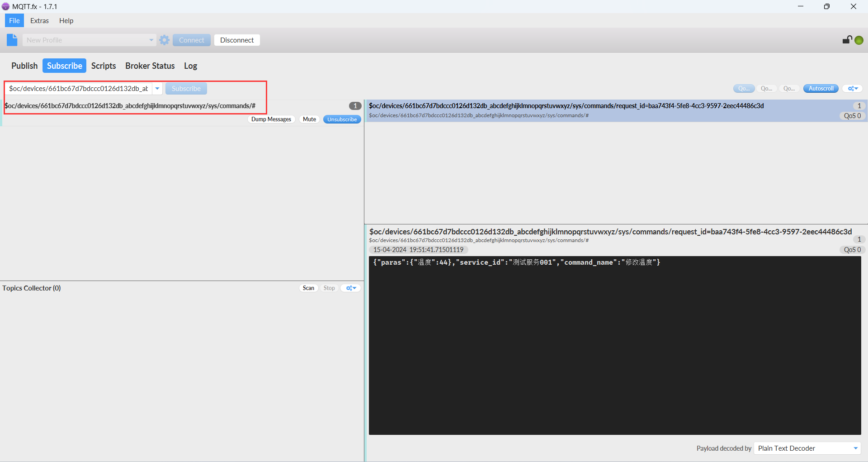This screenshot has width=868, height=462.
Task: Click the Disconnect button
Action: (237, 40)
